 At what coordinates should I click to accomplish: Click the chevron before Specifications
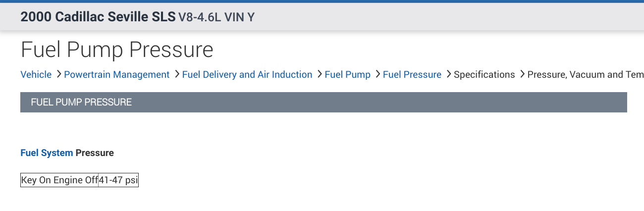448,74
